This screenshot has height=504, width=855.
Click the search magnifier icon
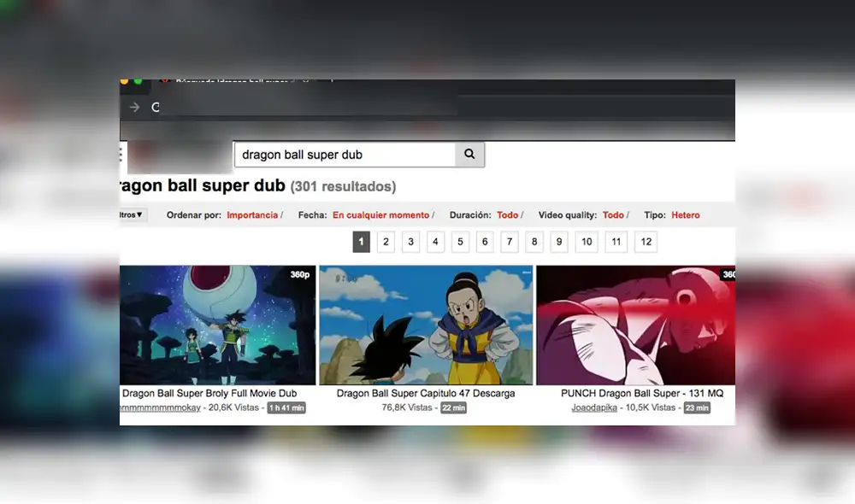click(469, 154)
